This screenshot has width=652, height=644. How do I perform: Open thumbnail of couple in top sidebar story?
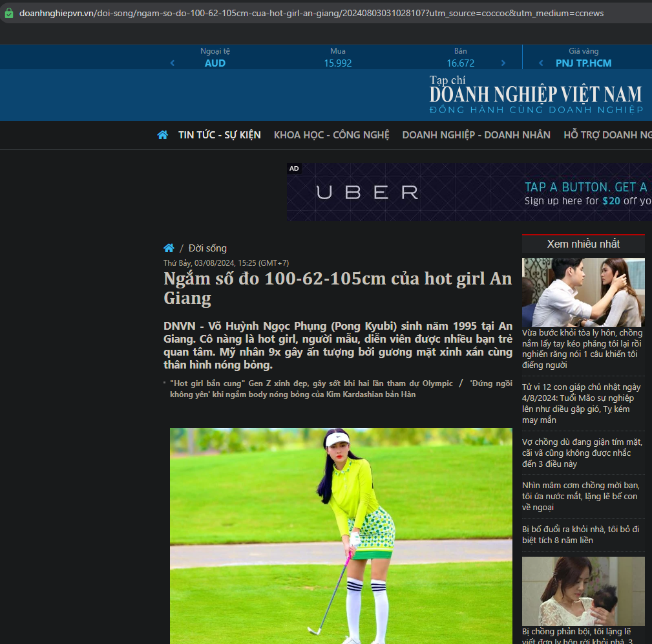[583, 292]
